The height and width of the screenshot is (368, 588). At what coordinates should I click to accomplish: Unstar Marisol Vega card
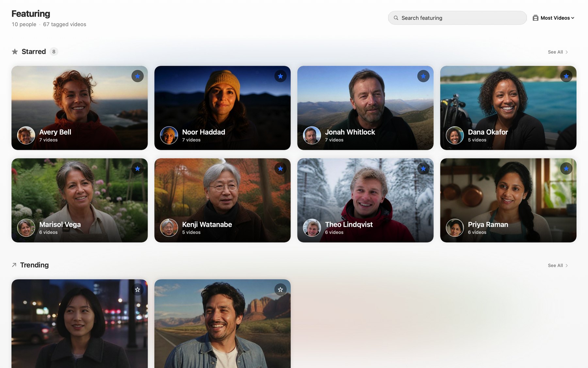[x=138, y=169]
